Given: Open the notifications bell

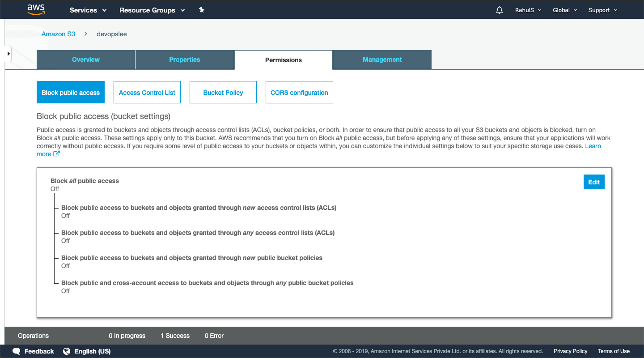Looking at the screenshot, I should (500, 10).
